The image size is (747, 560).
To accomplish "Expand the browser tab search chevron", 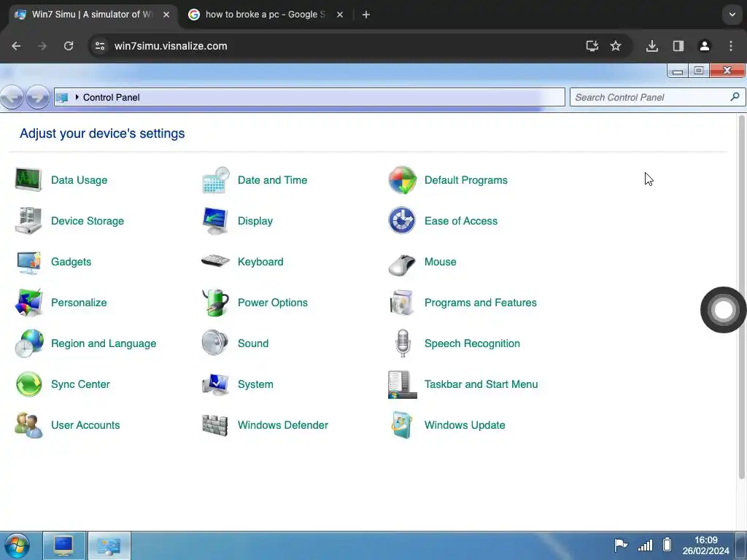I will click(x=732, y=15).
